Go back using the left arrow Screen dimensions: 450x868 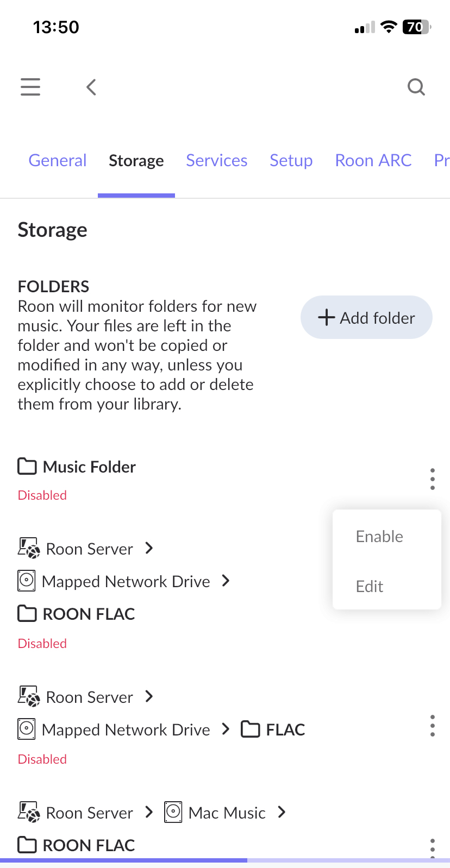91,87
